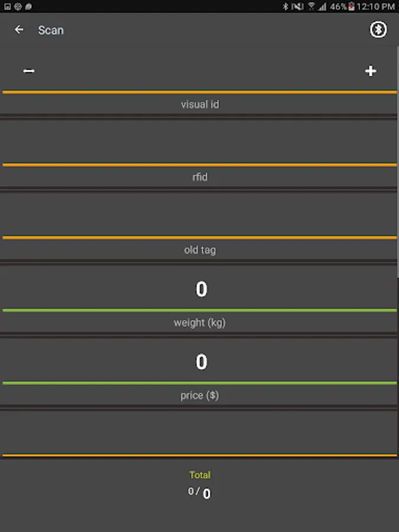Screen dimensions: 399x532
Task: Tap the Wi-Fi signal icon in status bar
Action: (x=311, y=7)
